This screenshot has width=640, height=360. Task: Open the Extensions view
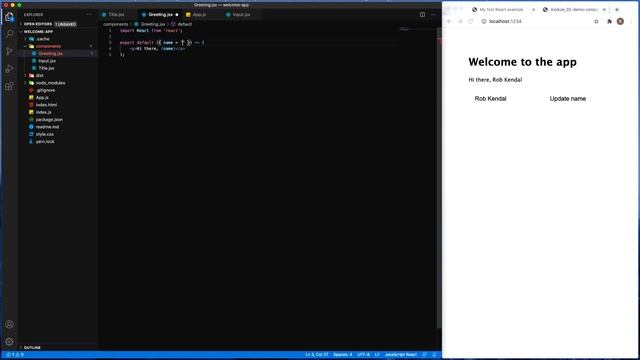tap(9, 86)
